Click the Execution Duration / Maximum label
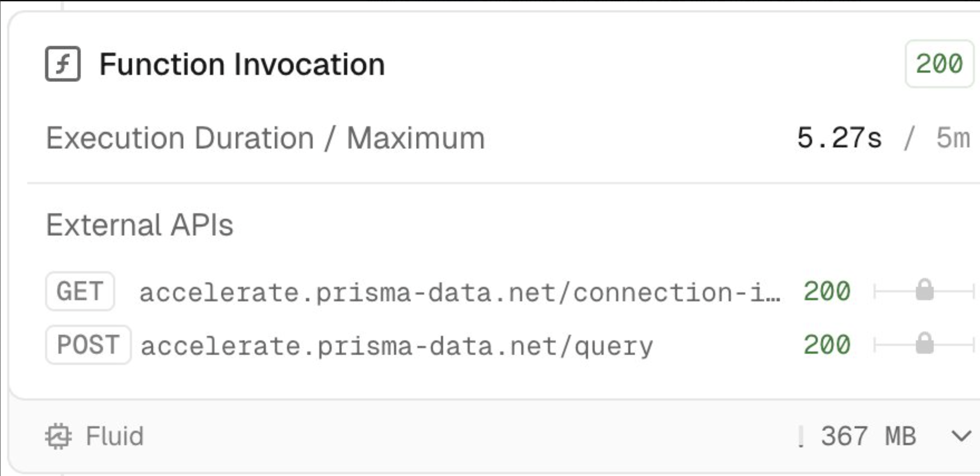This screenshot has height=476, width=980. point(265,138)
